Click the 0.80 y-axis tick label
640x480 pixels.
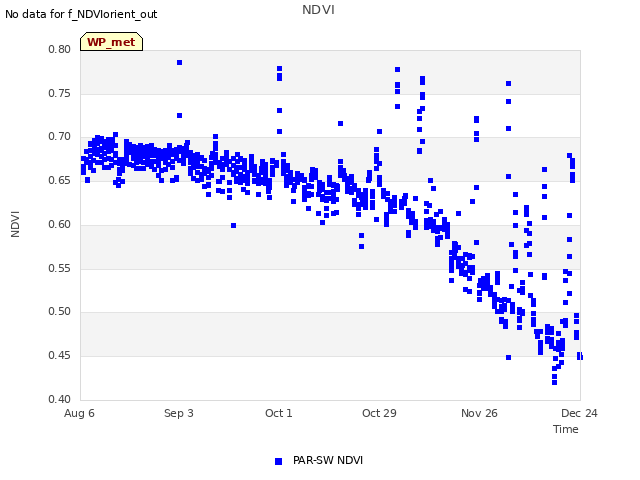pyautogui.click(x=60, y=49)
